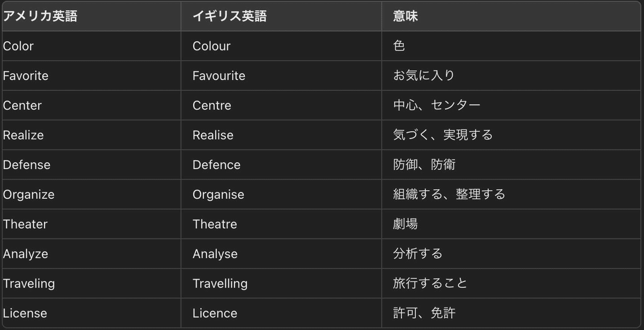644x330 pixels.
Task: Select the Realise cell
Action: [x=213, y=135]
